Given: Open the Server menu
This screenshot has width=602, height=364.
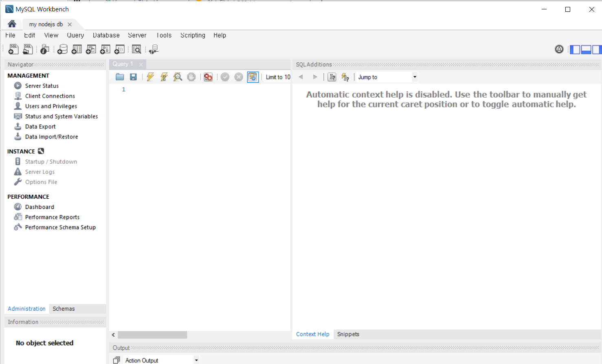Looking at the screenshot, I should 137,35.
